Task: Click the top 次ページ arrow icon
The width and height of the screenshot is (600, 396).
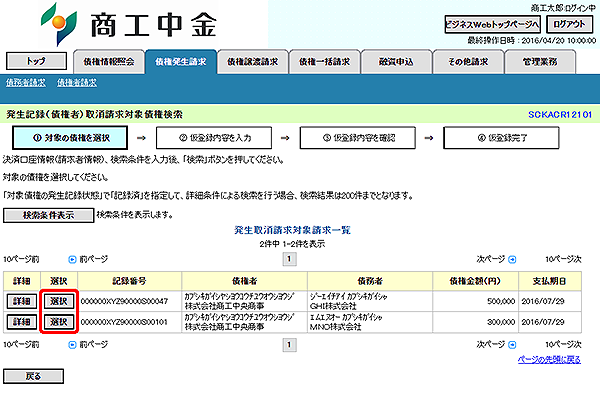Action: (x=512, y=260)
